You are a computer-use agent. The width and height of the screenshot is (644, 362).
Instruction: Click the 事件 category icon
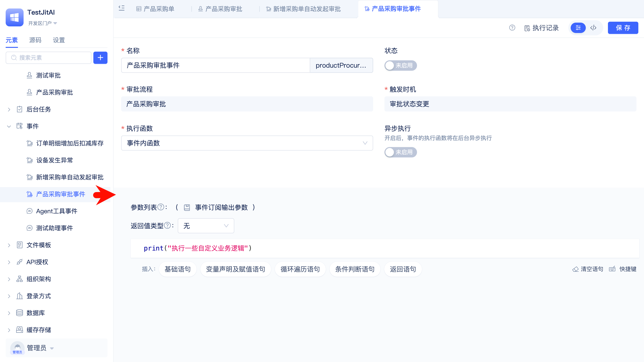(20, 126)
